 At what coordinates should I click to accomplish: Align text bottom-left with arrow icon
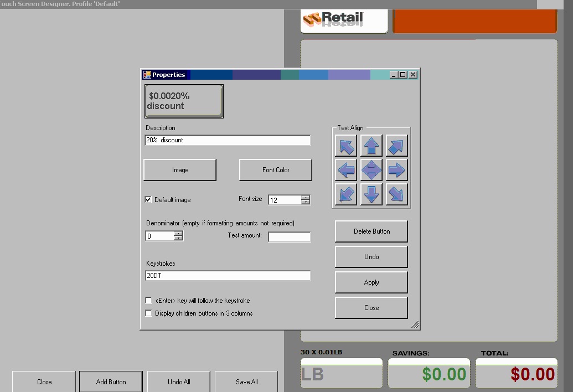click(345, 194)
